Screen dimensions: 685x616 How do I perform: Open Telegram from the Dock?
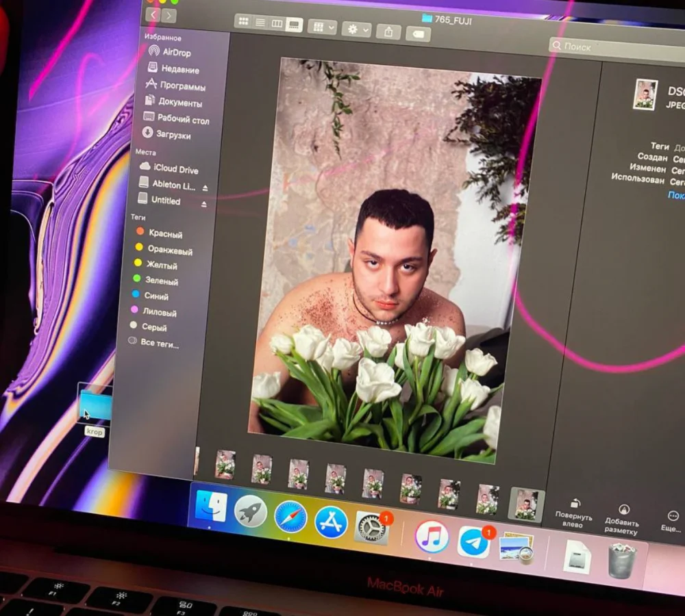473,542
